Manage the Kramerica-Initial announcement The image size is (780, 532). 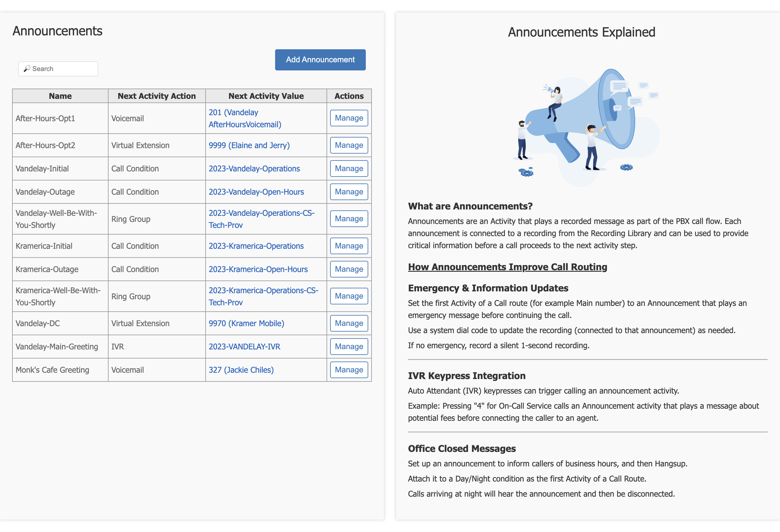point(349,246)
